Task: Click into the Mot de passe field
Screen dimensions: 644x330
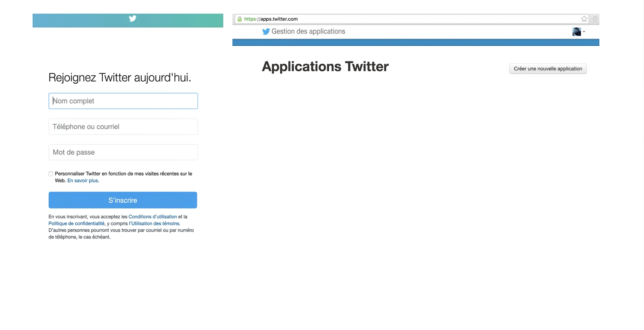Action: click(x=123, y=152)
